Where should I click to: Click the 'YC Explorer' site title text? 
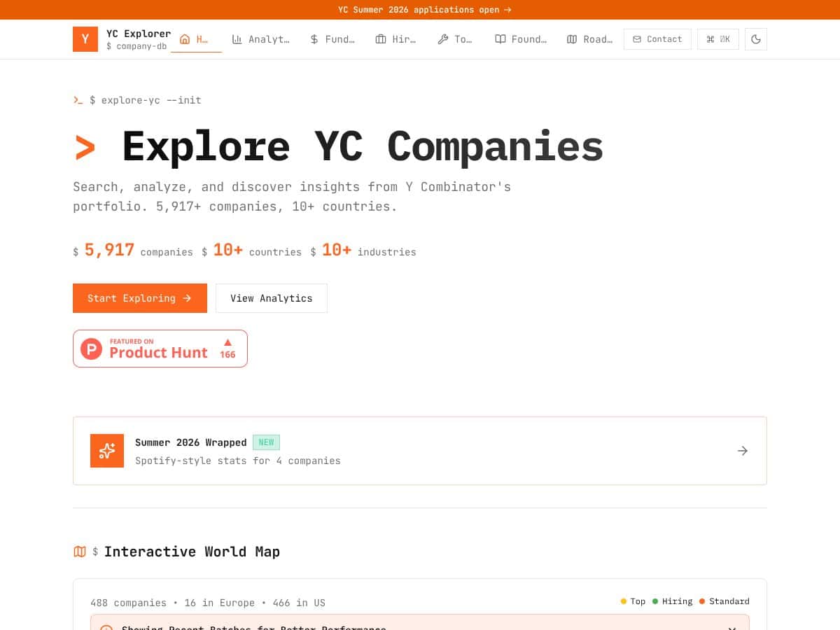pos(139,34)
